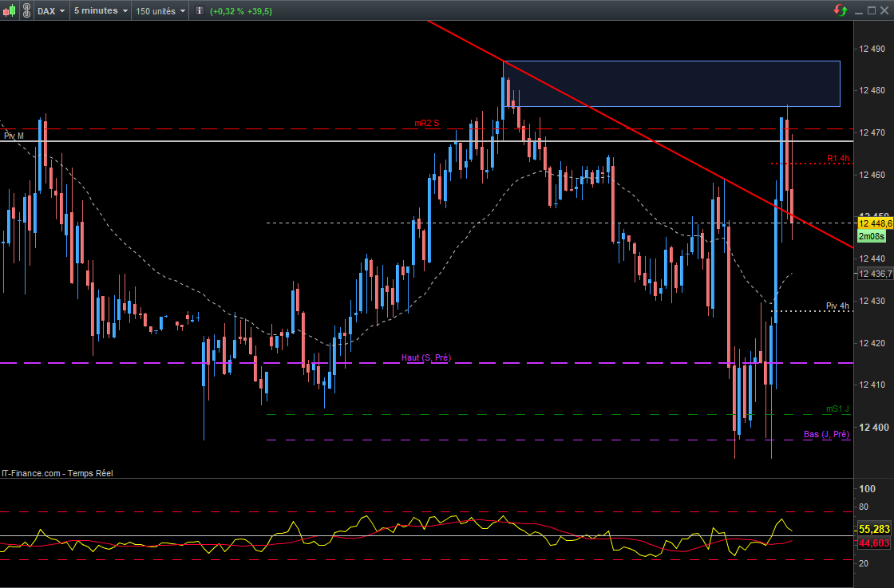
Task: Select the mR2 S resistance label
Action: coord(426,123)
